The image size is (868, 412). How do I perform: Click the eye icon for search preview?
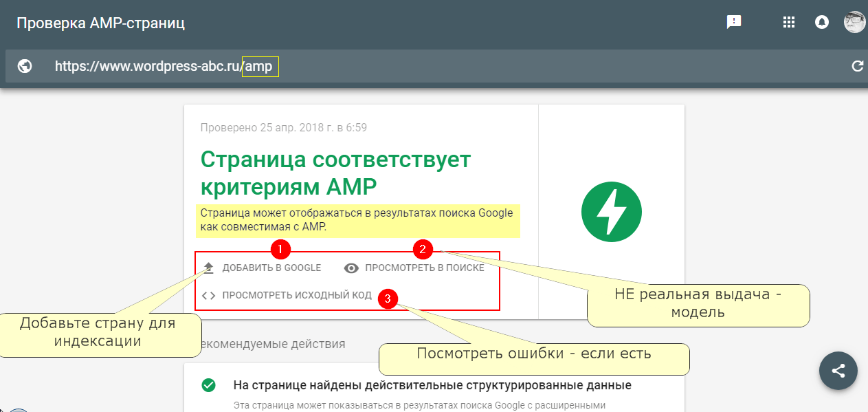(351, 268)
